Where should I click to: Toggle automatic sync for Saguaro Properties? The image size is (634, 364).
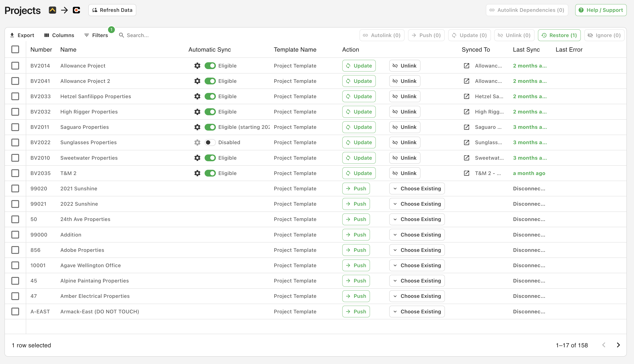pyautogui.click(x=210, y=127)
